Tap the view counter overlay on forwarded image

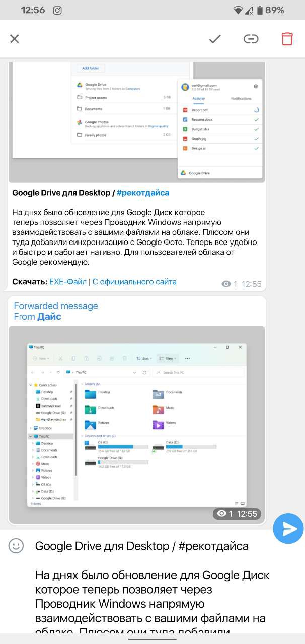224,514
